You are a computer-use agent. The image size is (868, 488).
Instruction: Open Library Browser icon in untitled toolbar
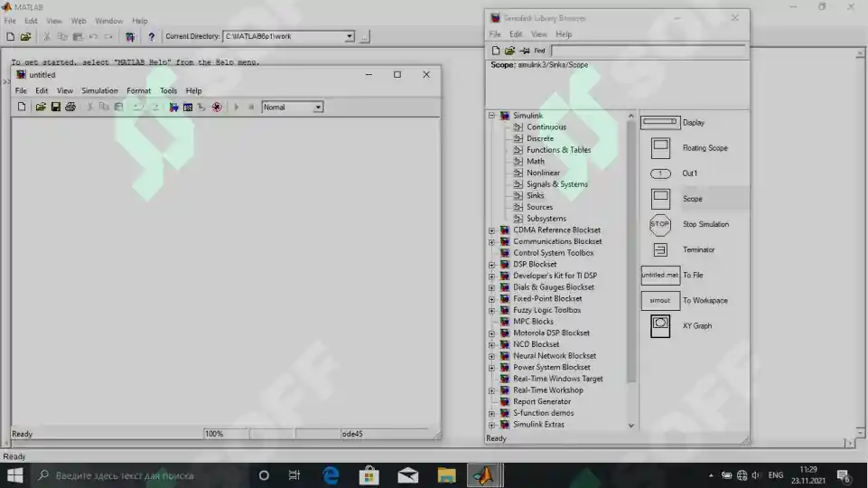point(173,107)
